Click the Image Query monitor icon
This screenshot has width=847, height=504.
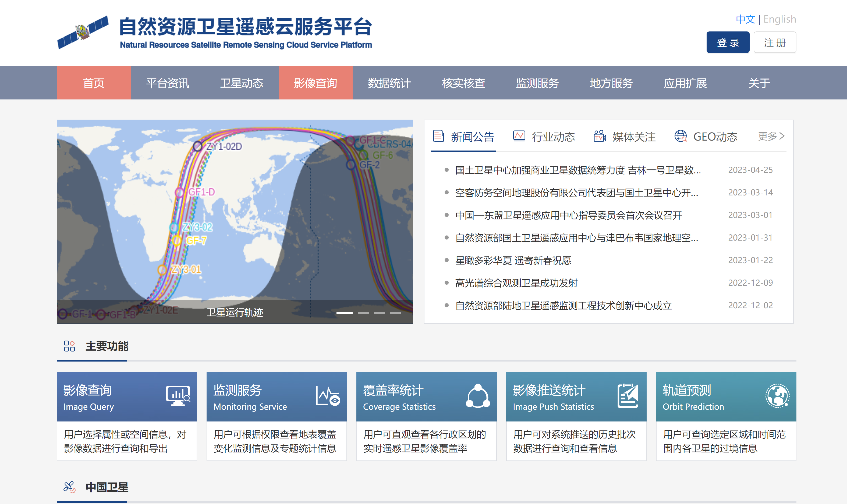pyautogui.click(x=178, y=396)
